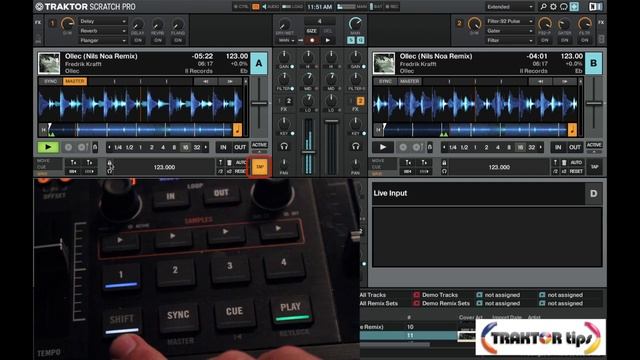This screenshot has height=360, width=640.
Task: Open the Filter:92 Pulse dropdown in FX2
Action: click(509, 21)
